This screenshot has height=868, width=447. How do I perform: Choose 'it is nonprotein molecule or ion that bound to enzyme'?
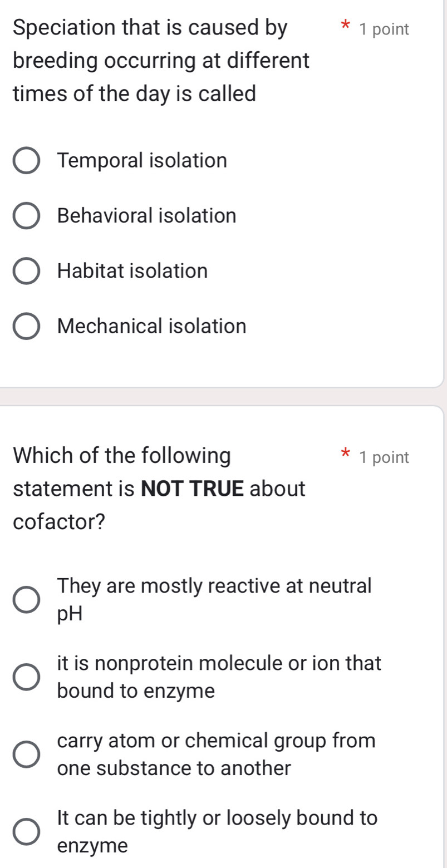219,677
